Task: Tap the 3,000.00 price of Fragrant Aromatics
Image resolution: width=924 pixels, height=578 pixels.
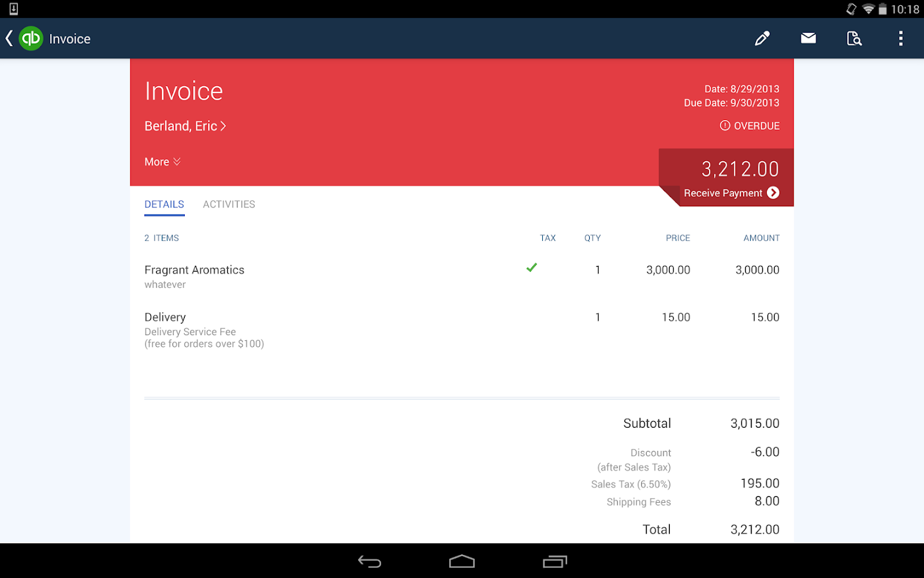Action: coord(668,270)
